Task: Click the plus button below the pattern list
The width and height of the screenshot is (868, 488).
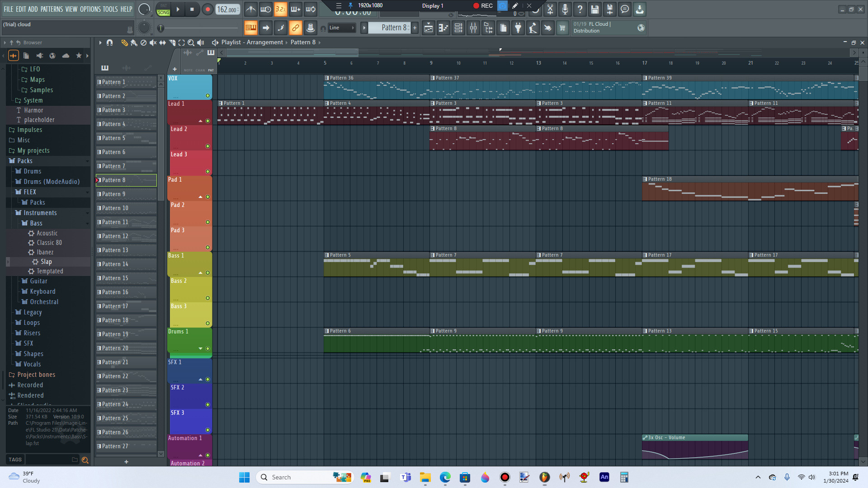Action: [x=127, y=462]
